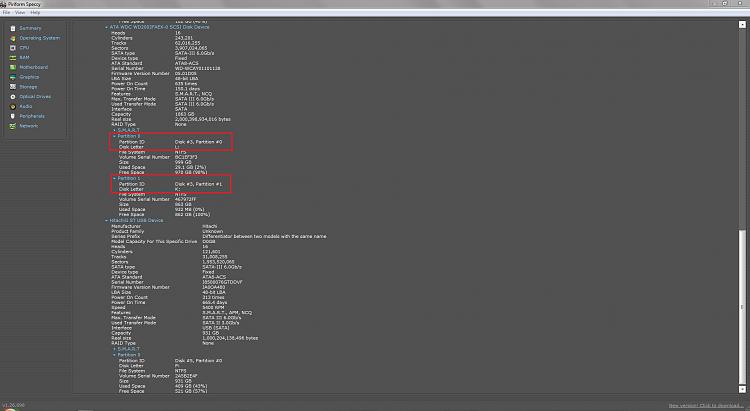Image resolution: width=750 pixels, height=411 pixels.
Task: Select the '213 times' Power On Count value
Action: (213, 298)
